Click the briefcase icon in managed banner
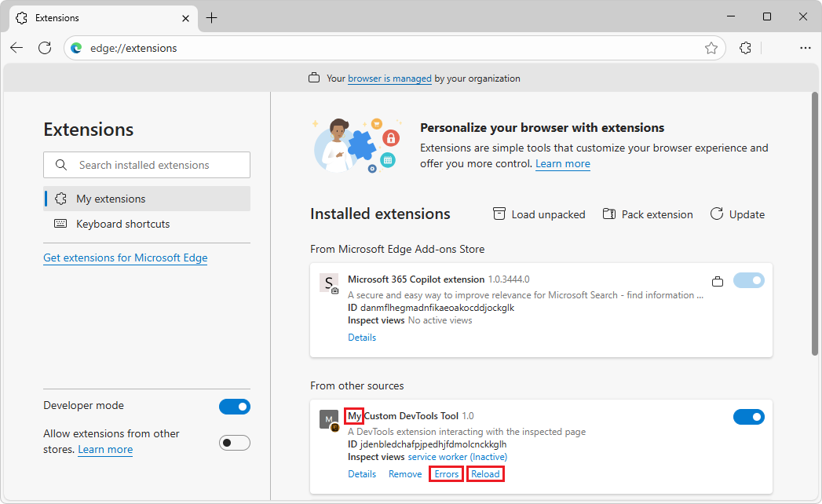 coord(314,79)
